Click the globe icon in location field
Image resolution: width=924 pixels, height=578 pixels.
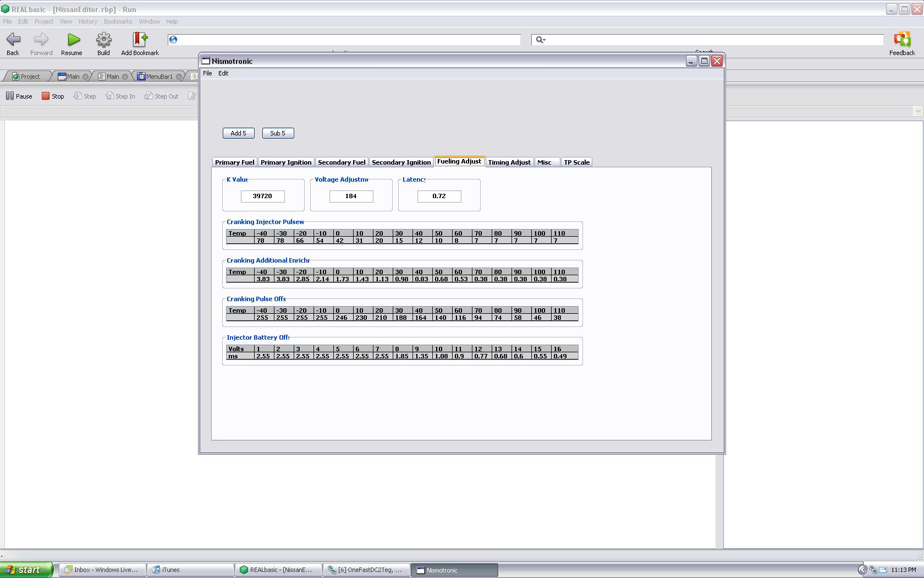[x=173, y=40]
